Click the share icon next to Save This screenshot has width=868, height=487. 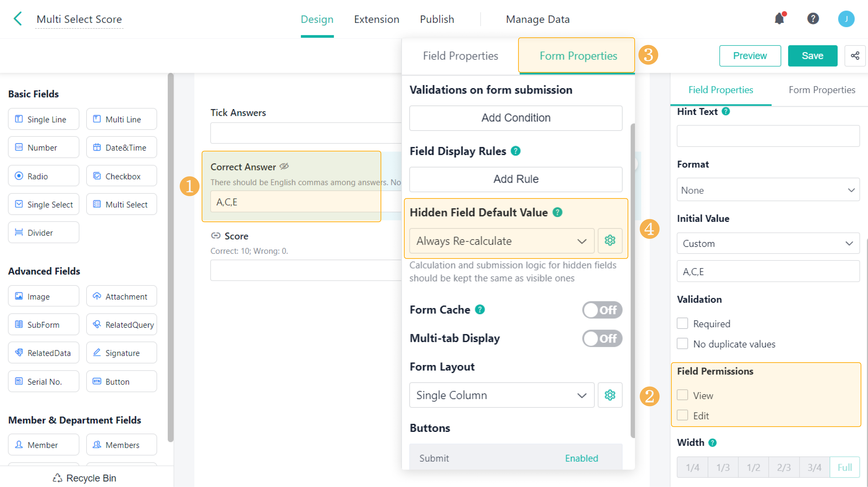[x=855, y=56]
